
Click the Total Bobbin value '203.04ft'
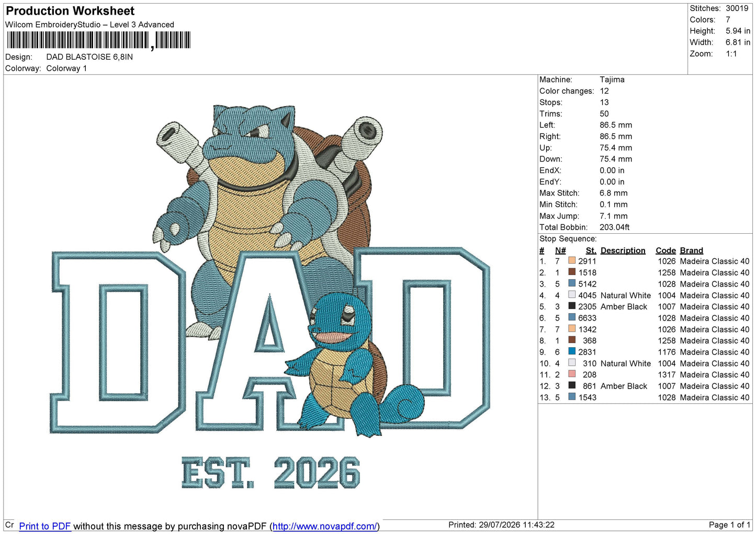615,227
